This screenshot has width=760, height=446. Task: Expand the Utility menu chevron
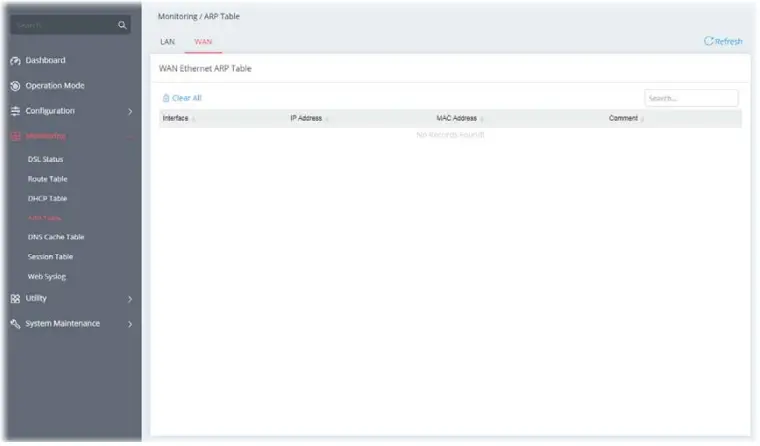click(130, 299)
